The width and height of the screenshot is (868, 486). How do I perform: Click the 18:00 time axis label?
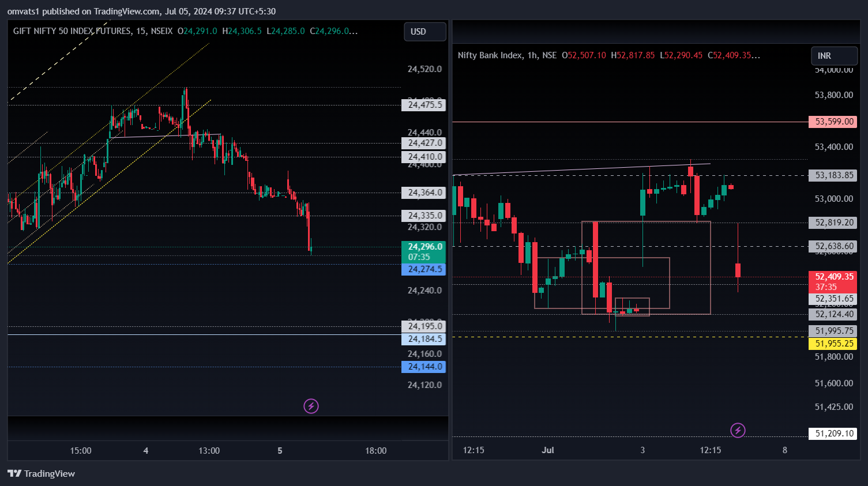tap(376, 451)
